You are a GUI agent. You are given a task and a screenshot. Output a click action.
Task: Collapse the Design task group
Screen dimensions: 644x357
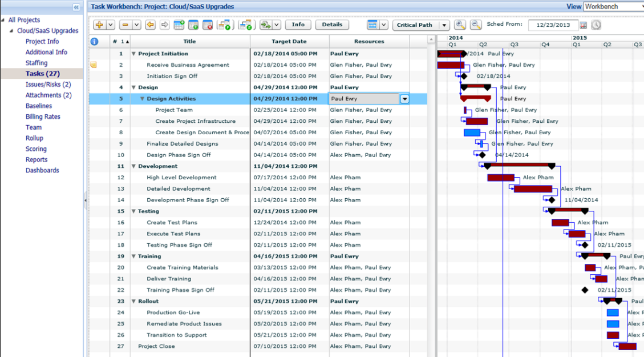133,87
